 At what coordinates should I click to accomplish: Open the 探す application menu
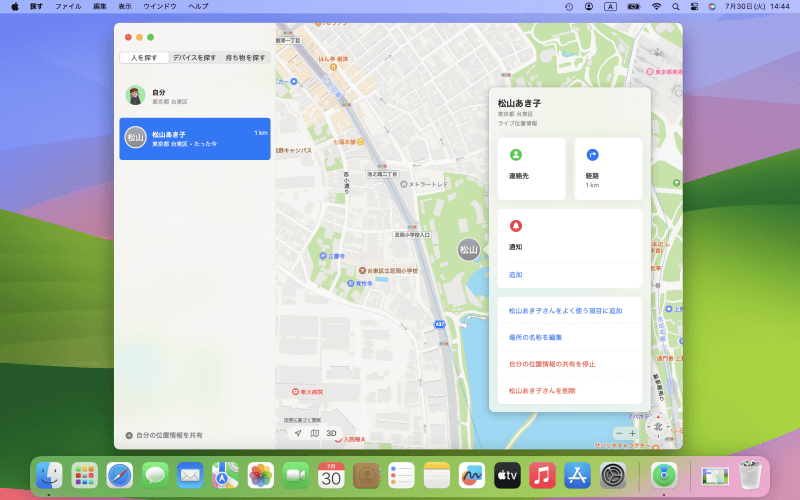pyautogui.click(x=36, y=7)
